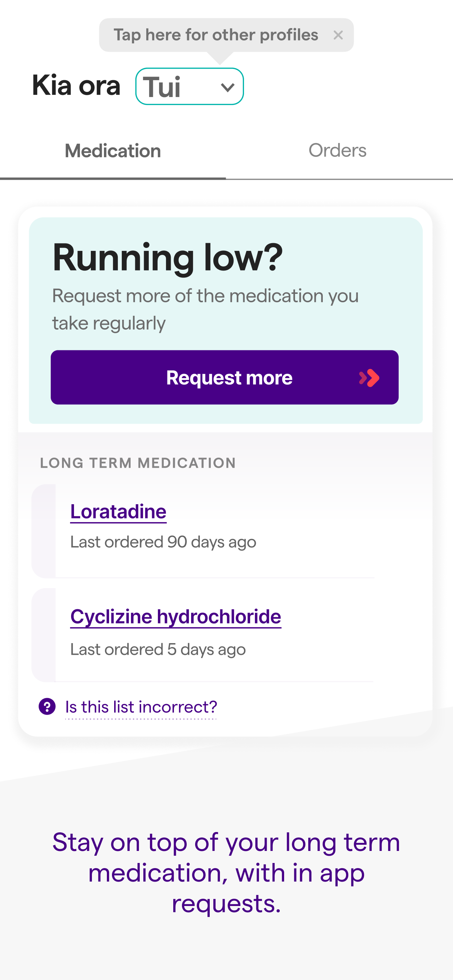Click the 'Running low?' heading
This screenshot has width=453, height=980.
[167, 257]
